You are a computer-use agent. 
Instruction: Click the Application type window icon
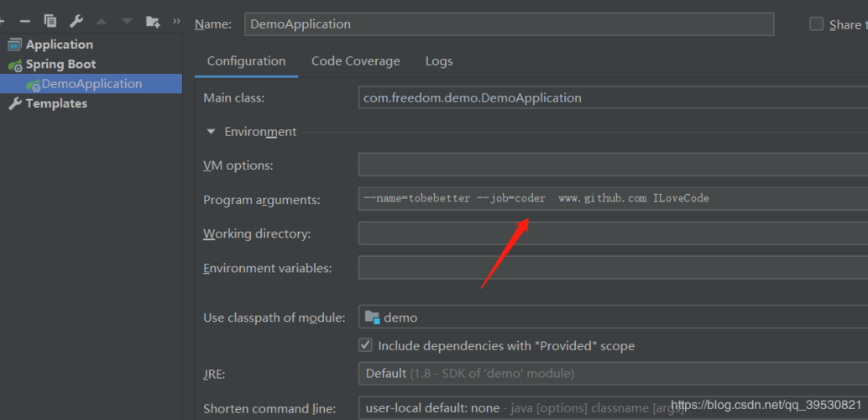coord(15,45)
